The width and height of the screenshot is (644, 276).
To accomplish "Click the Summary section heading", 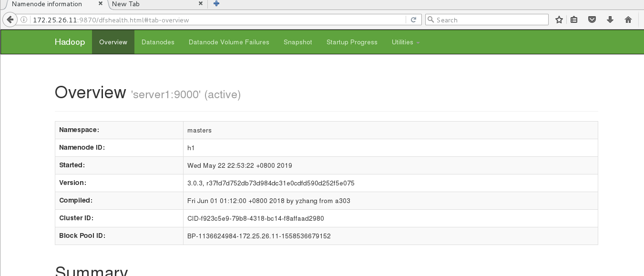I will click(91, 271).
